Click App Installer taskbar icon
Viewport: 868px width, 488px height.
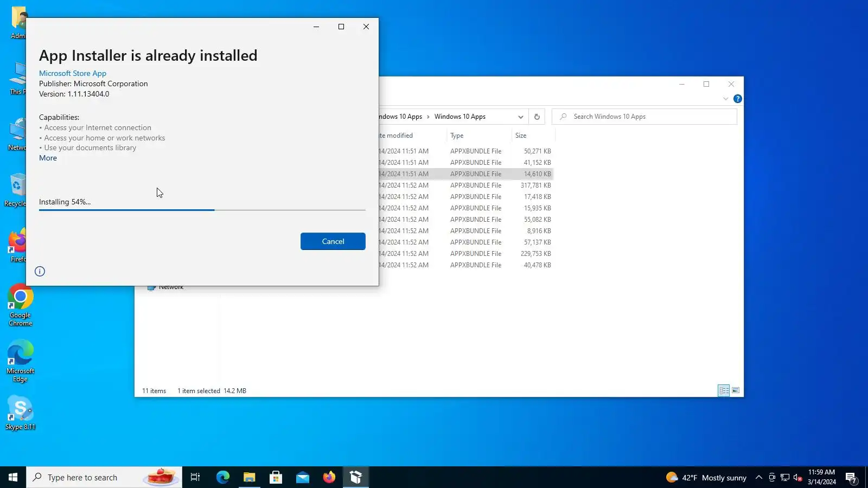pyautogui.click(x=356, y=477)
